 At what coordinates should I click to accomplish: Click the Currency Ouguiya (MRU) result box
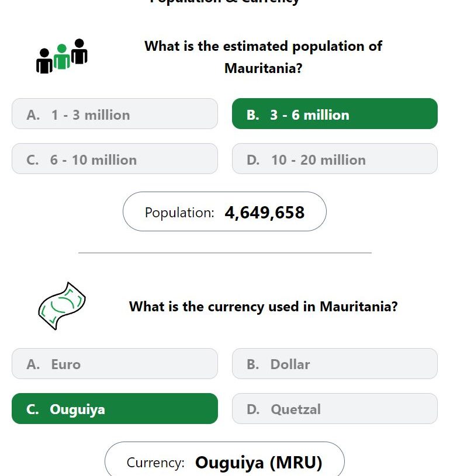[x=224, y=459]
